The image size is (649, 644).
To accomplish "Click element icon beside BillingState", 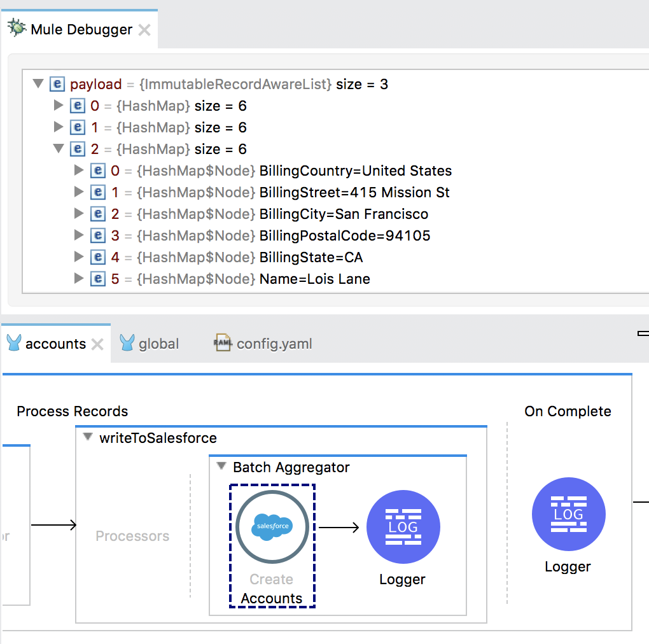I will tap(98, 257).
